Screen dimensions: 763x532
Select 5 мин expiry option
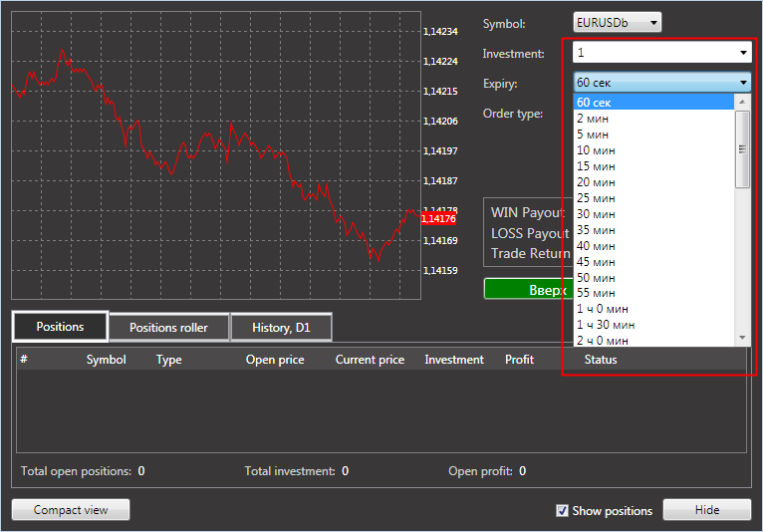(653, 134)
